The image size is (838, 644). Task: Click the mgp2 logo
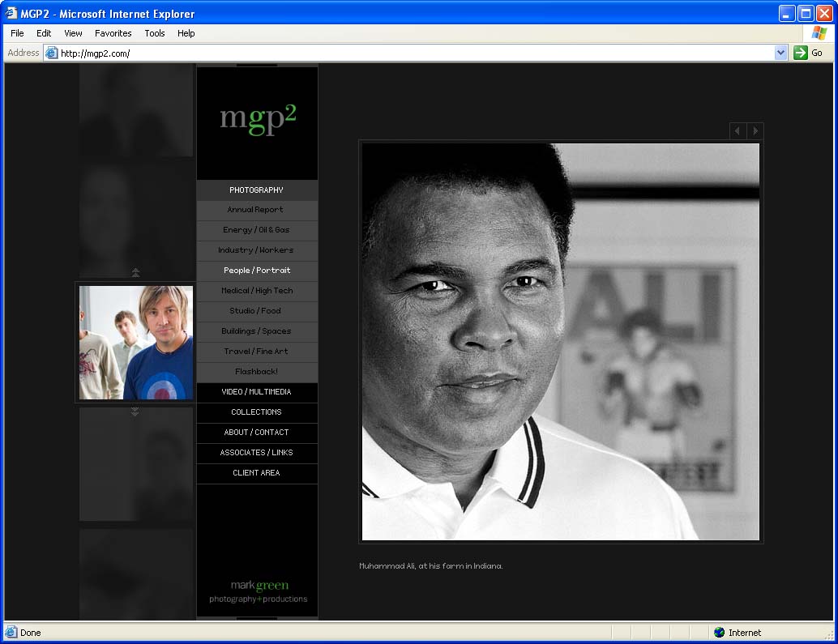click(258, 118)
